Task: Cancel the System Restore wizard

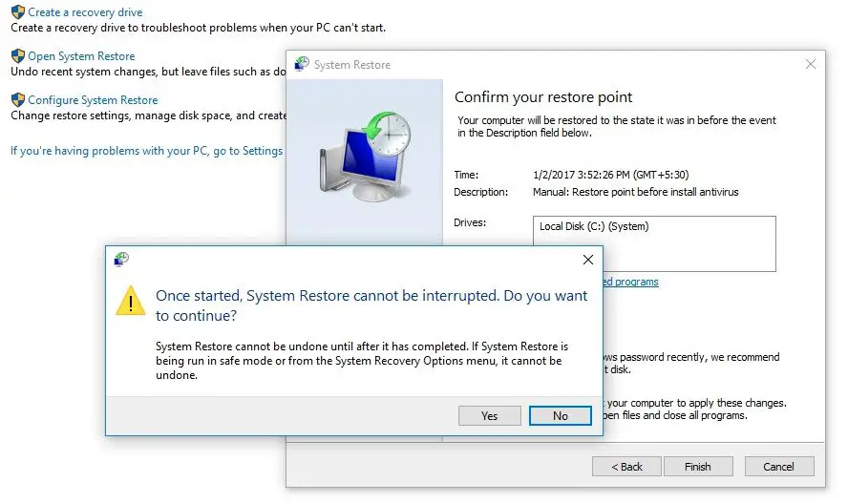Action: click(779, 467)
